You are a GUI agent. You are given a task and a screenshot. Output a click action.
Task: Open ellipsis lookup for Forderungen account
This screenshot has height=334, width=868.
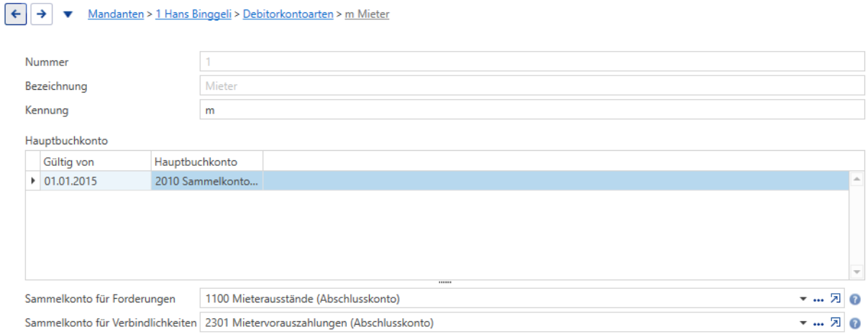point(818,299)
